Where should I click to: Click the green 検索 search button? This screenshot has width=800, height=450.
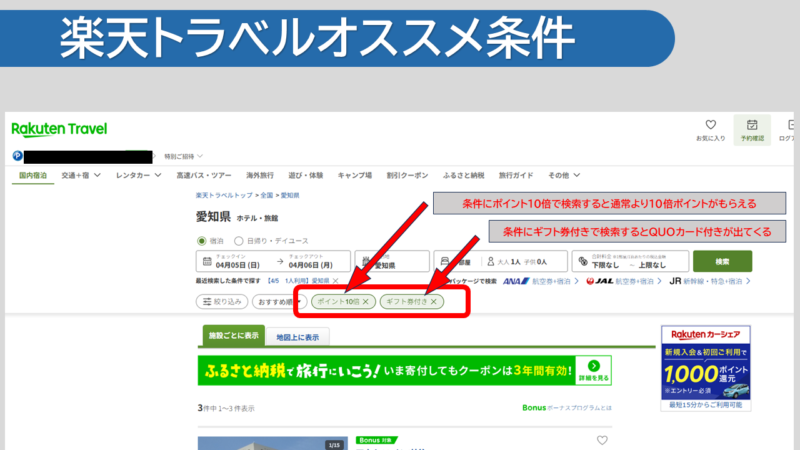[x=722, y=261]
